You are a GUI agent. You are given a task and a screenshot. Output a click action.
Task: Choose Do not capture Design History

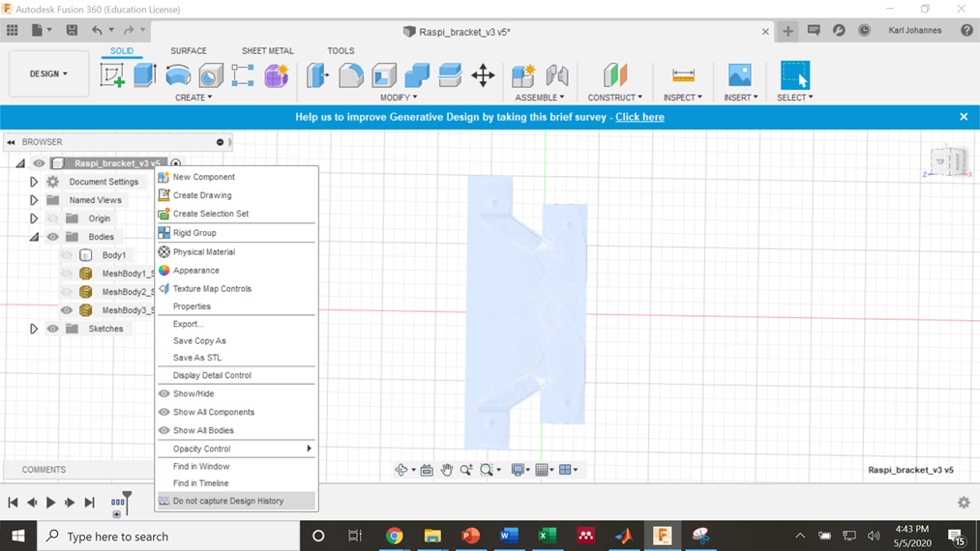(x=236, y=501)
